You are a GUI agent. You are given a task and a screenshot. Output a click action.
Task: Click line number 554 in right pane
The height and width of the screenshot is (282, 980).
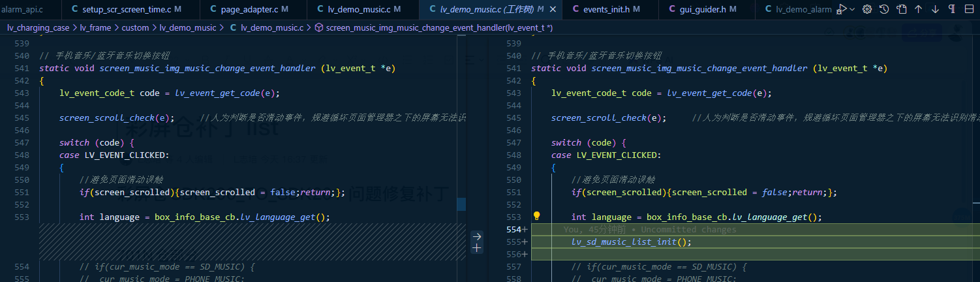coord(513,230)
